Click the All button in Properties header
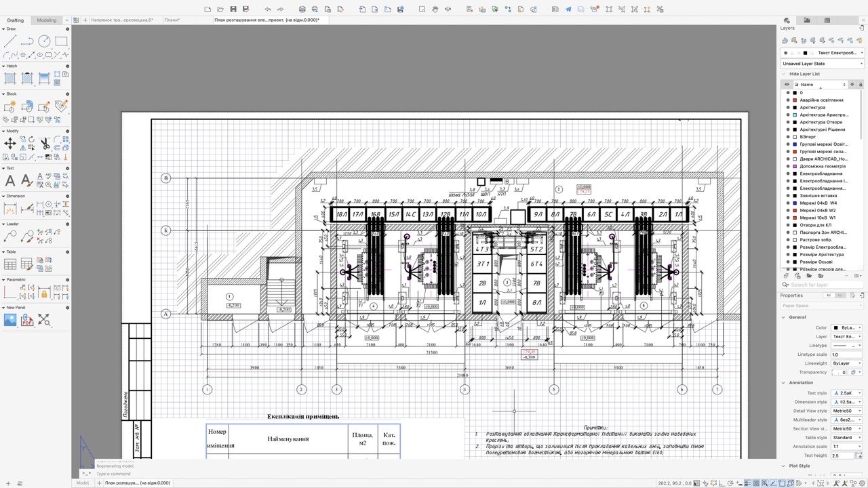The height and width of the screenshot is (488, 868). point(830,296)
